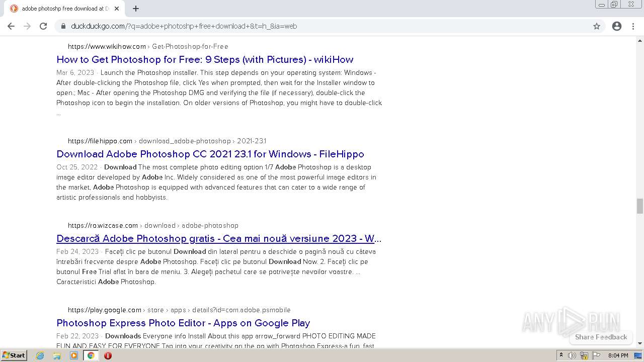View site security lock info
The image size is (644, 362).
click(x=63, y=26)
